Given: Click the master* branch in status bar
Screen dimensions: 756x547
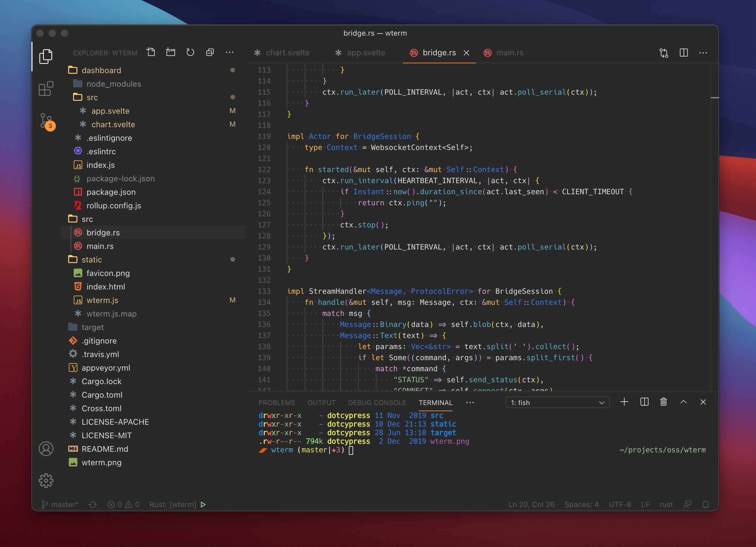Looking at the screenshot, I should pyautogui.click(x=60, y=504).
